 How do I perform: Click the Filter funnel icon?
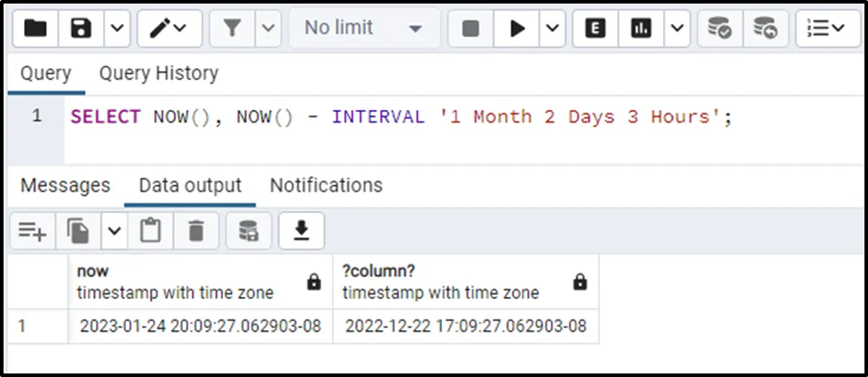[x=232, y=28]
